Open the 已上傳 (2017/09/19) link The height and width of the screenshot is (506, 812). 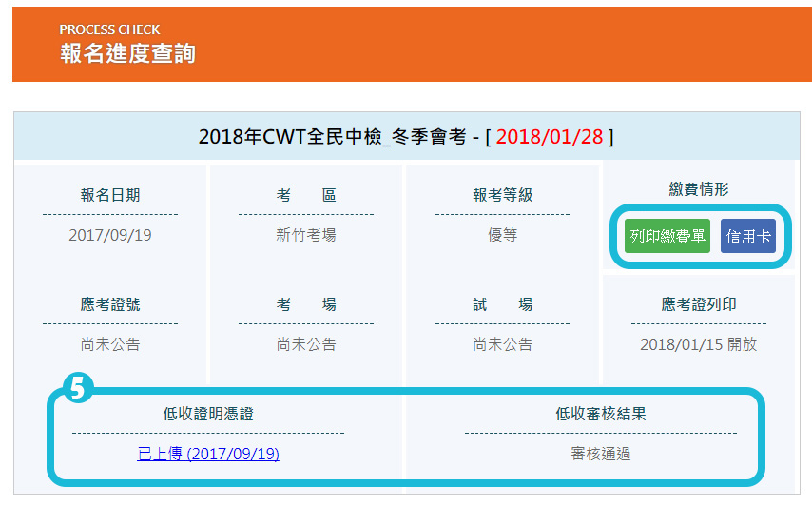[x=208, y=454]
